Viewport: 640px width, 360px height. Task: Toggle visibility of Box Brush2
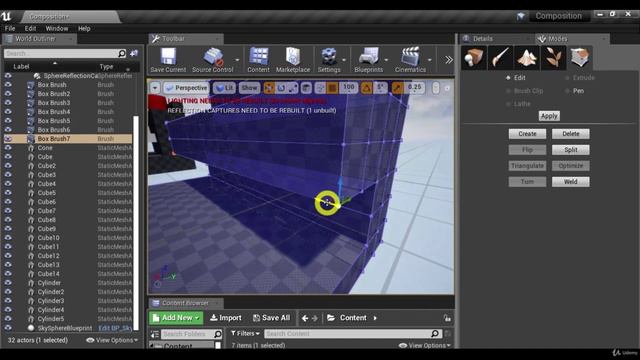click(8, 94)
